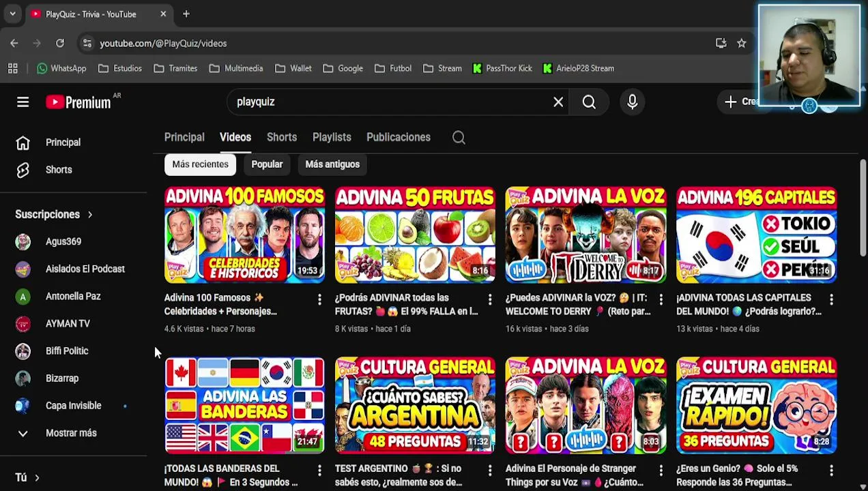Bookmark this page with star icon

[x=742, y=43]
